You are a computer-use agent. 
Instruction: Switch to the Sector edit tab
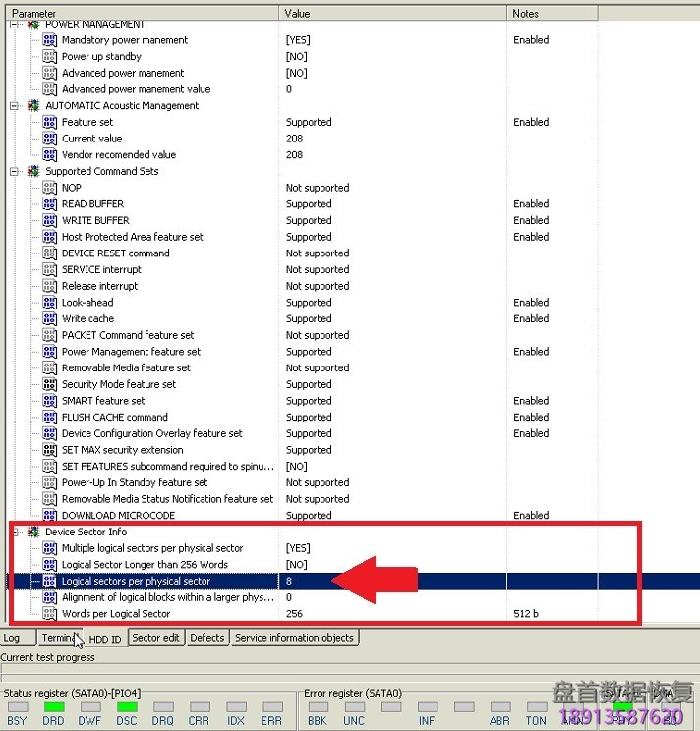click(155, 638)
